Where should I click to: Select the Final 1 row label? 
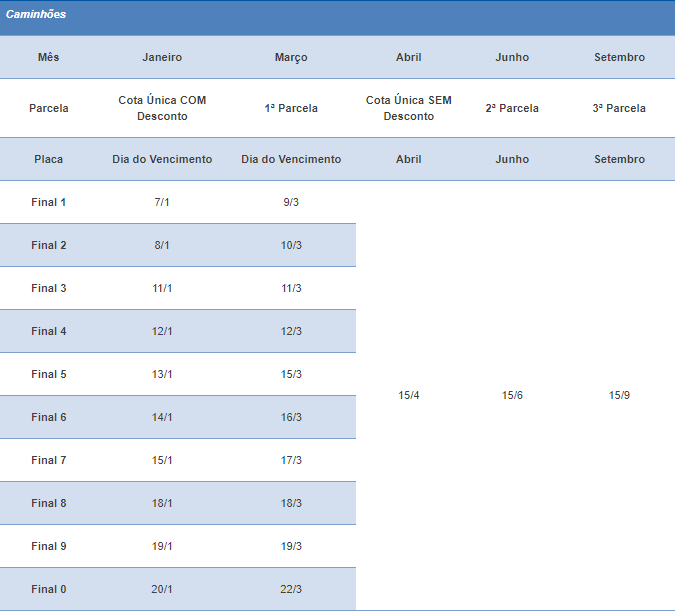point(49,202)
